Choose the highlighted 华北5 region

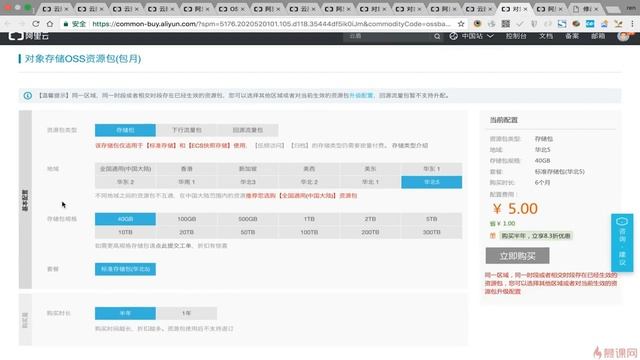(431, 182)
